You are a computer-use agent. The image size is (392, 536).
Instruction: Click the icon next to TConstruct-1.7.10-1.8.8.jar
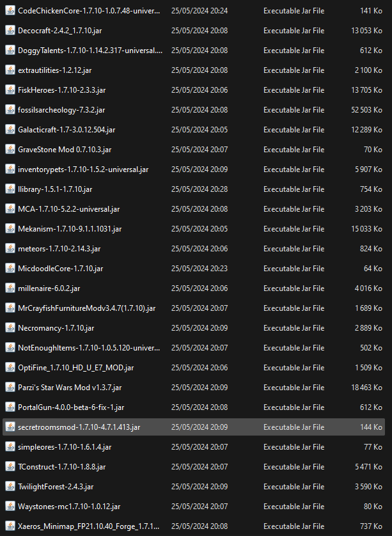point(10,467)
